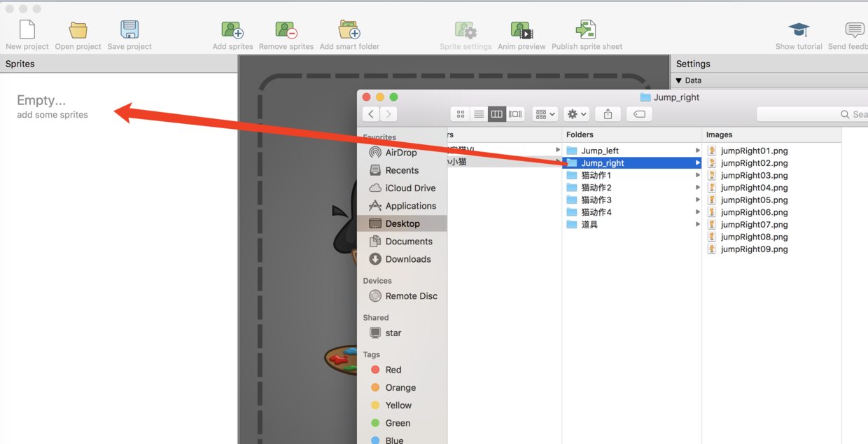Switch Finder to cover flow view
Viewport: 868px width, 444px height.
click(515, 114)
